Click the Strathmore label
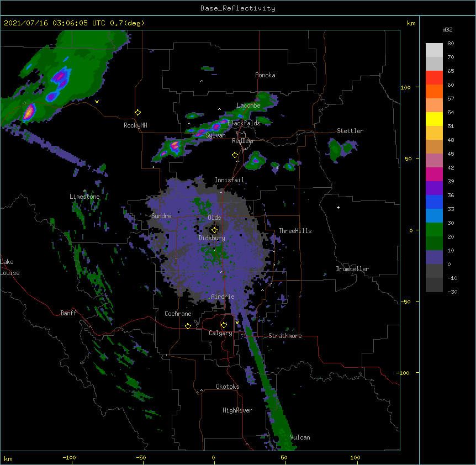Image resolution: width=476 pixels, height=465 pixels. (285, 336)
